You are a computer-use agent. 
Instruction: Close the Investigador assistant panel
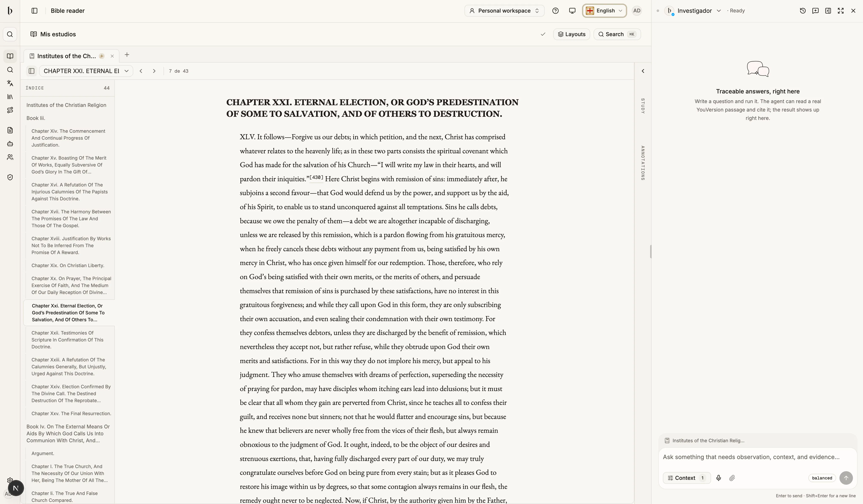853,11
